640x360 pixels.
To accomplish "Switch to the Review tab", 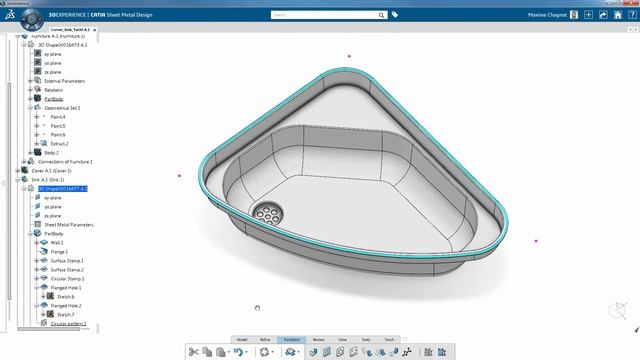I will click(x=318, y=340).
